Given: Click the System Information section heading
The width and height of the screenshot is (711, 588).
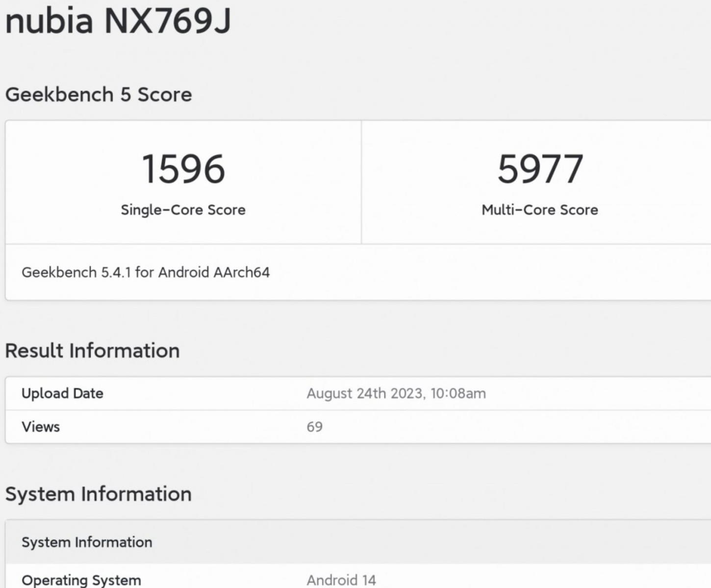Looking at the screenshot, I should pyautogui.click(x=98, y=494).
